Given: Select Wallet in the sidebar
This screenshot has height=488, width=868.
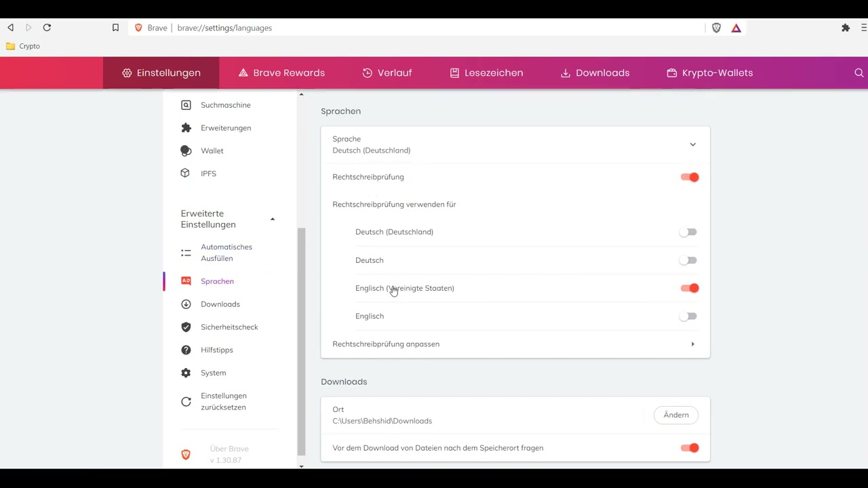Looking at the screenshot, I should [212, 151].
